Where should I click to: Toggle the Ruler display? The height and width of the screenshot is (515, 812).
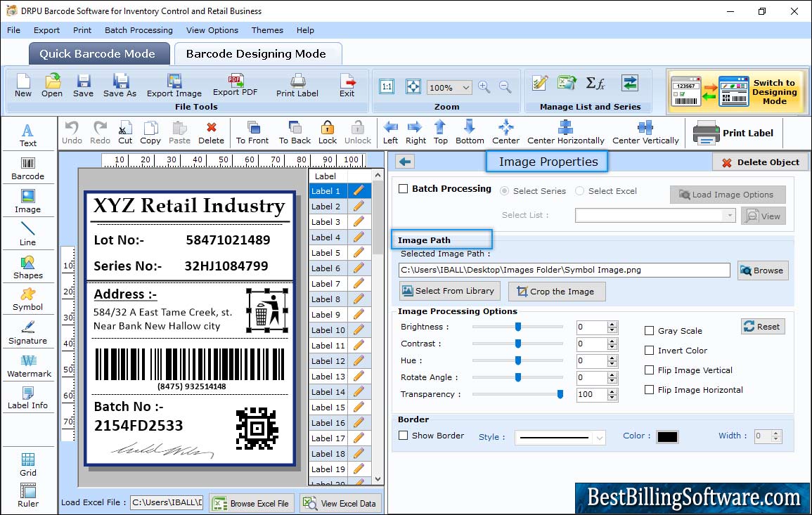(x=28, y=495)
